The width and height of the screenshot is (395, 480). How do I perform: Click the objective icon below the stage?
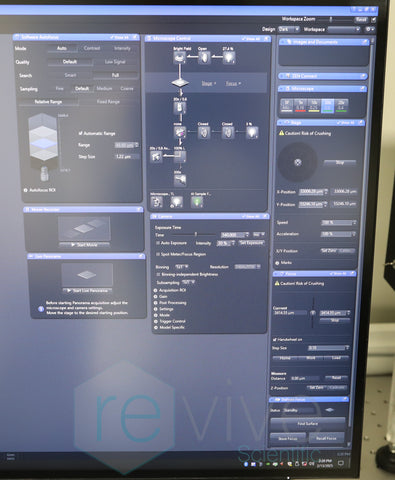pyautogui.click(x=180, y=108)
